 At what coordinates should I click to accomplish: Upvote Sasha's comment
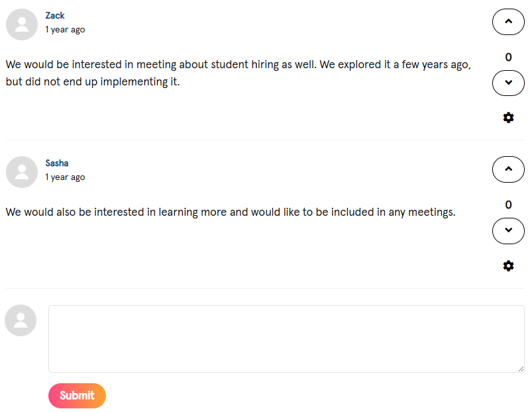click(x=508, y=169)
